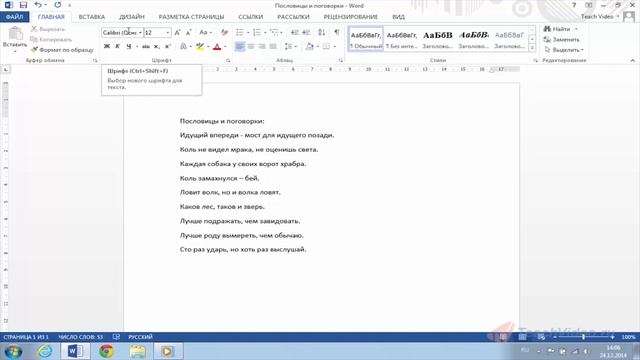The width and height of the screenshot is (640, 360).
Task: Click the Shading paint bucket icon
Action: 310,47
